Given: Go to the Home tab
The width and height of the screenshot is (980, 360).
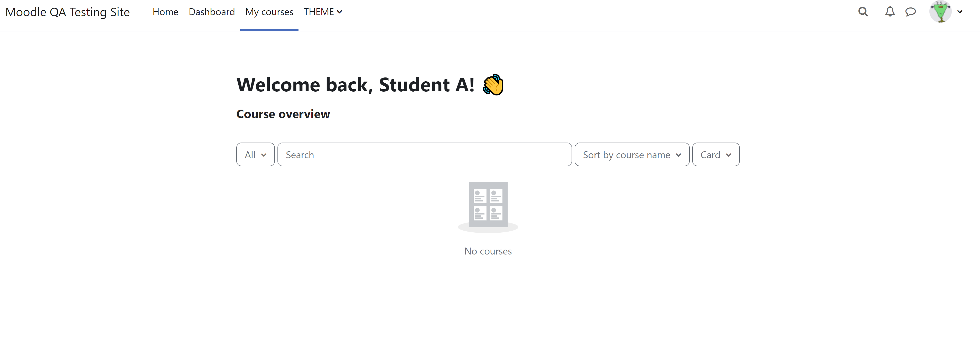Looking at the screenshot, I should point(165,12).
